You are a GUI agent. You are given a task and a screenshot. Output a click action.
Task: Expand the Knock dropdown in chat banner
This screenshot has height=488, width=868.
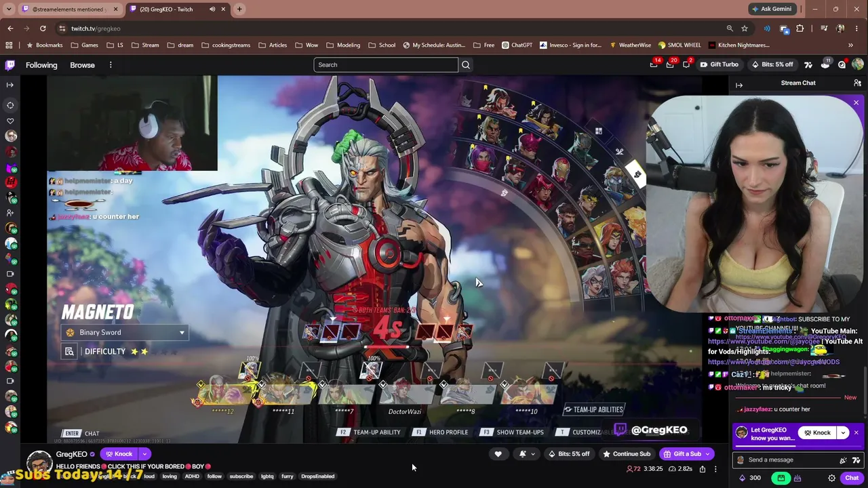coord(843,432)
